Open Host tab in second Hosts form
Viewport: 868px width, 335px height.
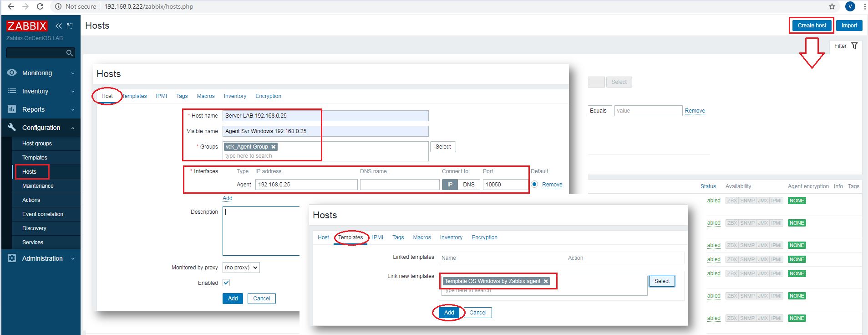323,237
